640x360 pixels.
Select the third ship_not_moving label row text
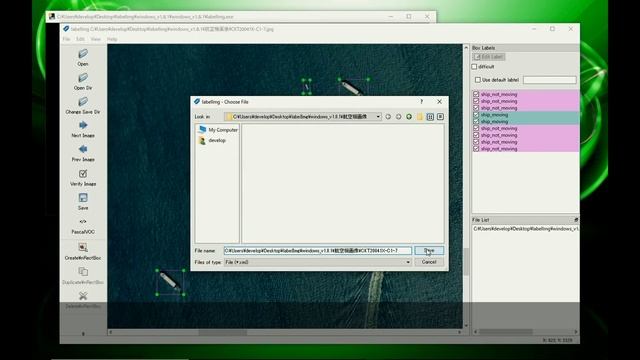tap(499, 108)
